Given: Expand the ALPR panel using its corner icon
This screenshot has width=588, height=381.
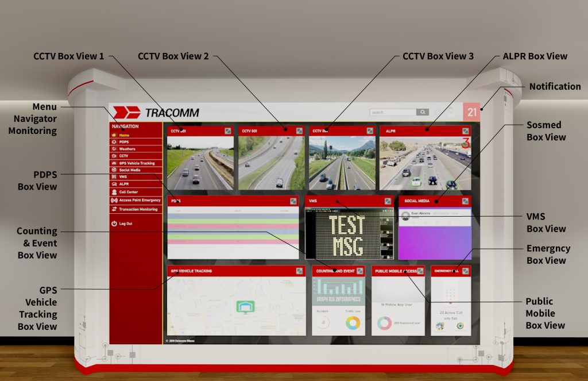Looking at the screenshot, I should pyautogui.click(x=465, y=131).
